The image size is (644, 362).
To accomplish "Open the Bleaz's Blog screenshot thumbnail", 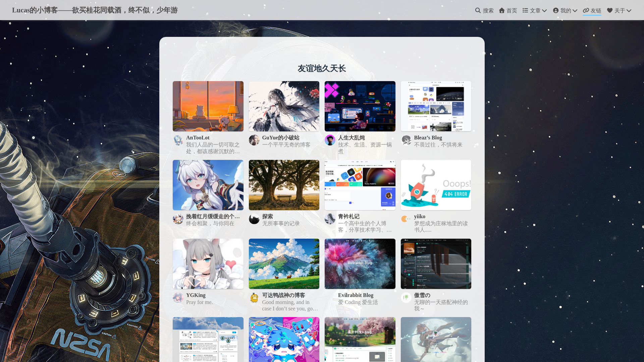I will 436,106.
